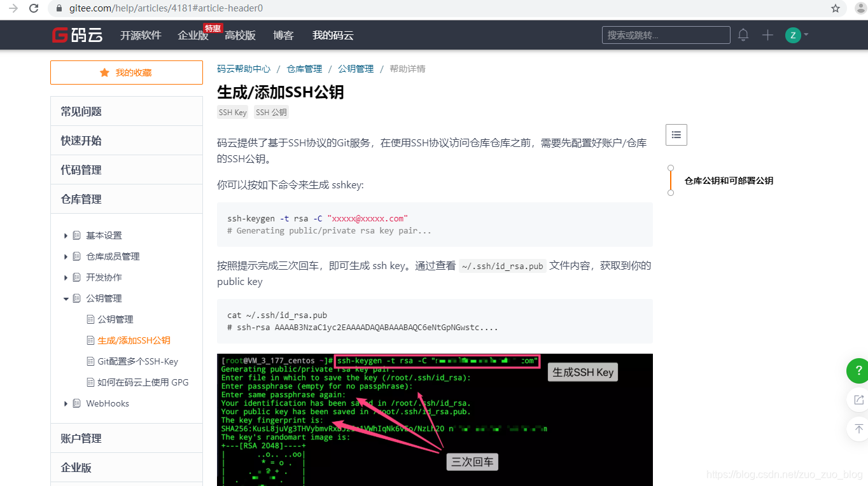This screenshot has height=486, width=868.
Task: Go to 公钥管理 breadcrumb link
Action: pyautogui.click(x=356, y=69)
